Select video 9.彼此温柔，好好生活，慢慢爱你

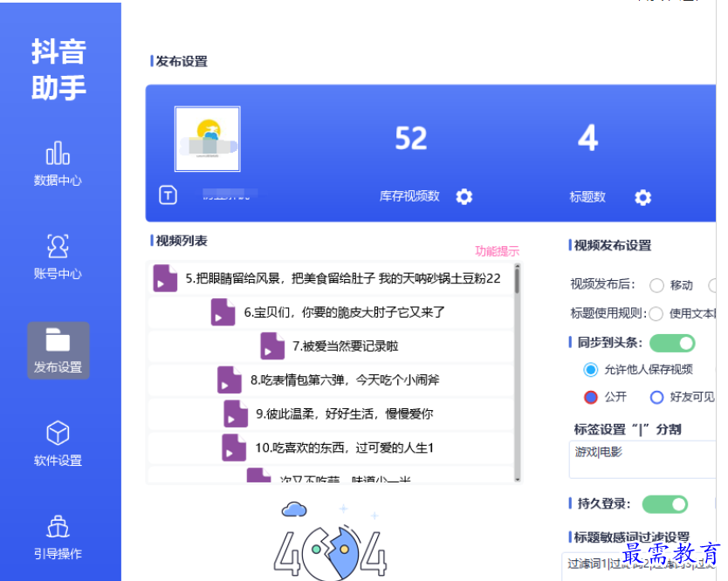point(331,414)
